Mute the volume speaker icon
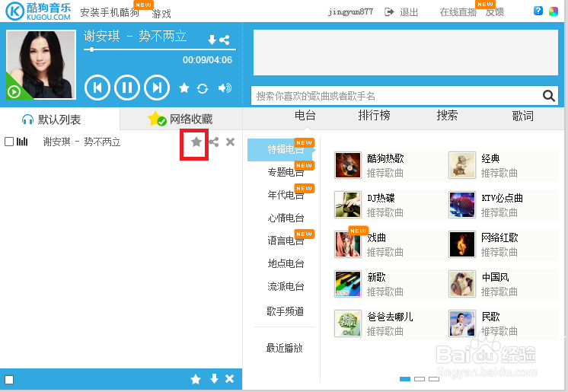Viewport: 568px width, 392px height. (x=225, y=88)
